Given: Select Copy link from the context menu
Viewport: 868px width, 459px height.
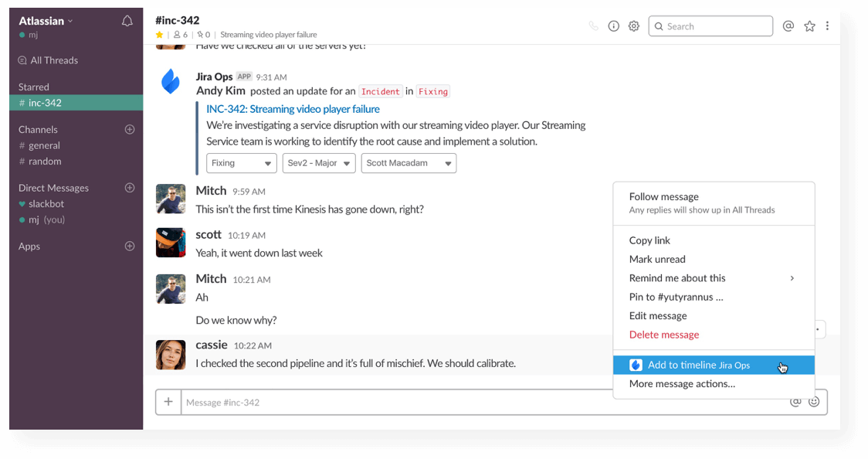Looking at the screenshot, I should click(x=652, y=240).
